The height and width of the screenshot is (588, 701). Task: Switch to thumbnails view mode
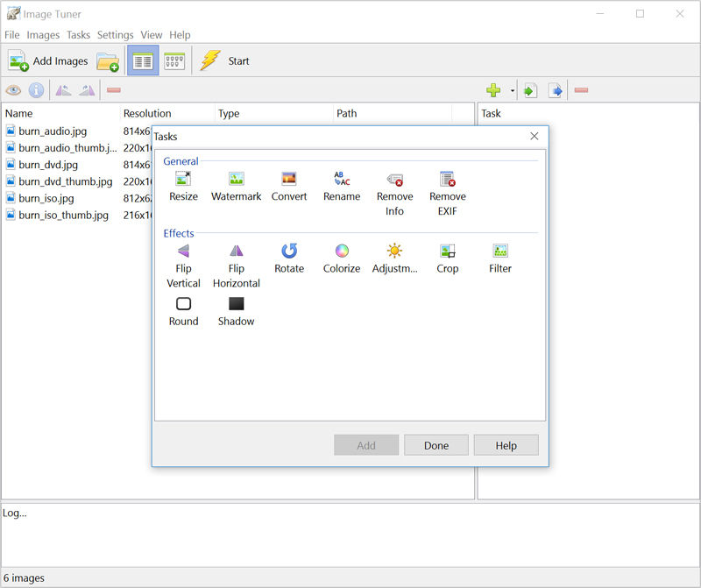(174, 60)
